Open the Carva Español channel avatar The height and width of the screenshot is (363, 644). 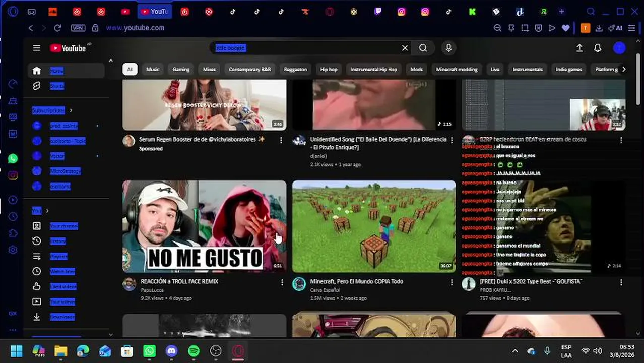(299, 284)
